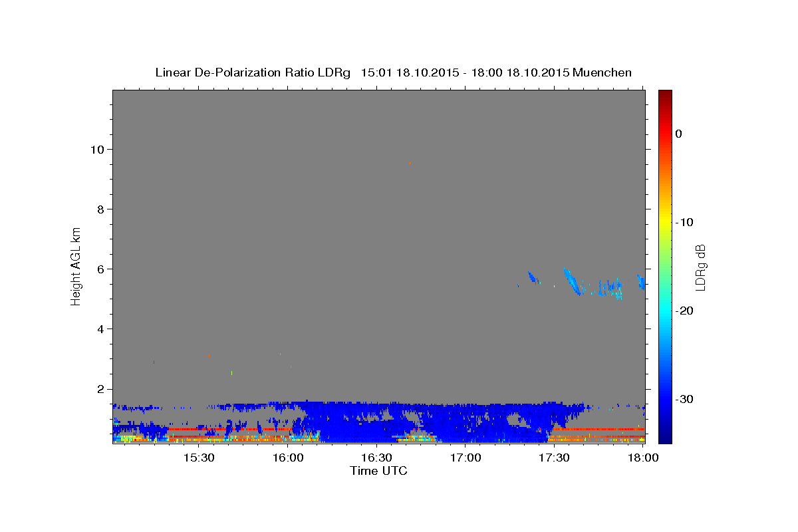Click the 15:30 time tick label
The height and width of the screenshot is (532, 798).
198,458
